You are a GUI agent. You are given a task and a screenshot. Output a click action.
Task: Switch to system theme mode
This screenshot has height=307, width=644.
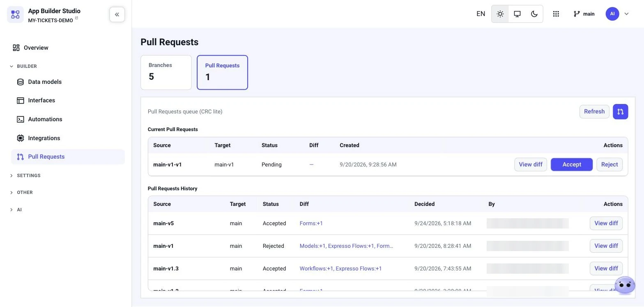517,14
